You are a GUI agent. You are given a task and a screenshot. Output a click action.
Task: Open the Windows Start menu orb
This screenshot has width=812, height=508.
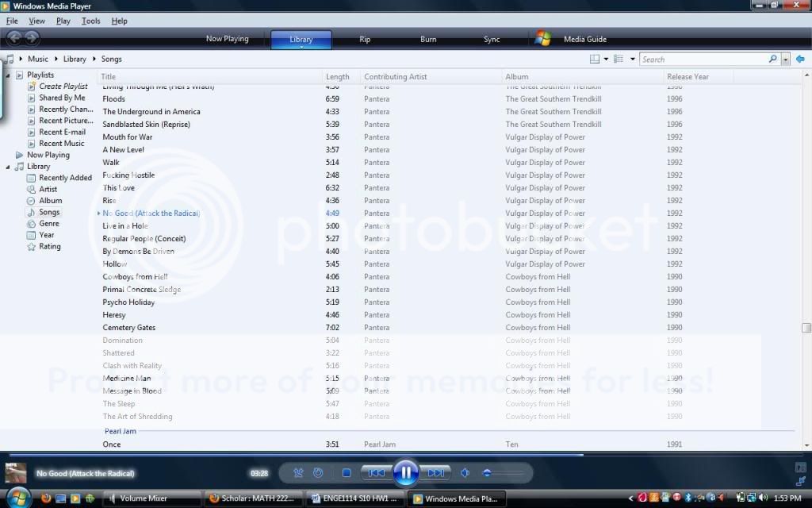coord(17,498)
